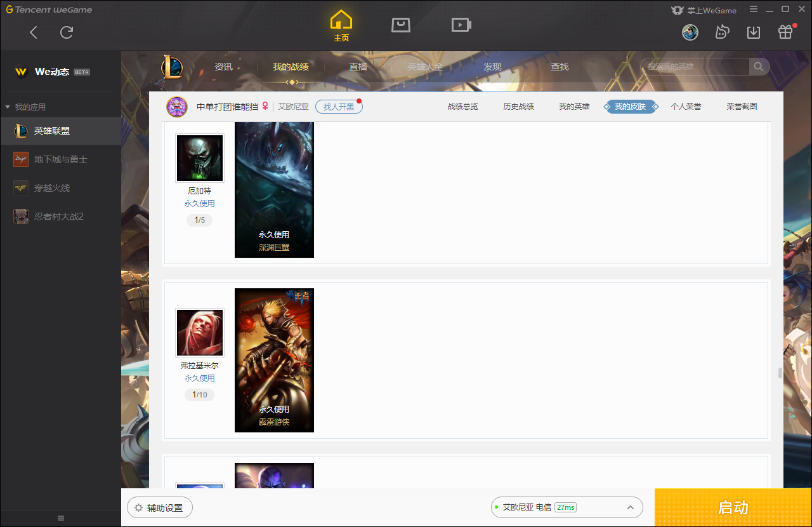Click 弗拉基米尔 champion portrait

(x=200, y=333)
